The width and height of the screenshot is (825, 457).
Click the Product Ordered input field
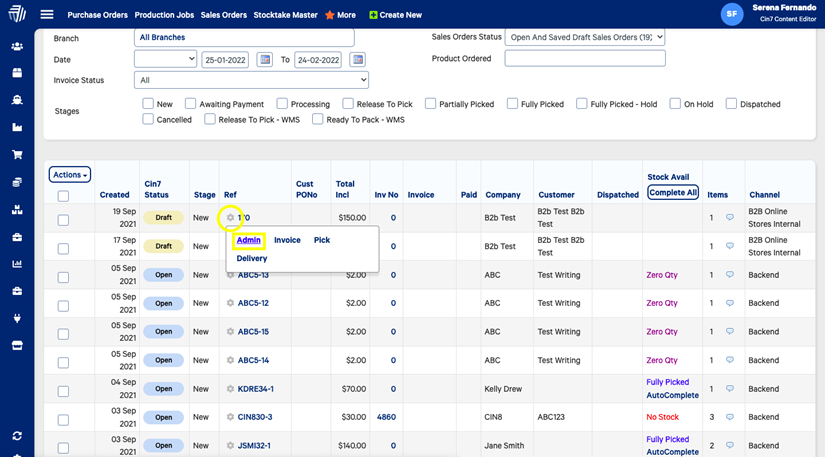click(x=584, y=59)
